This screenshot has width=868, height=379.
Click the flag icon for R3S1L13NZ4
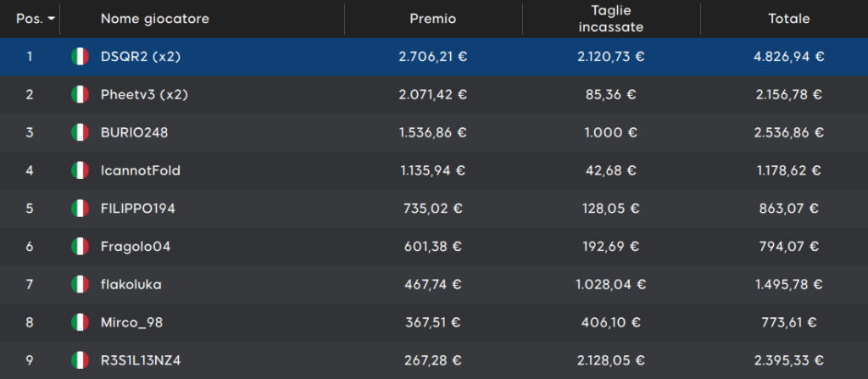coord(80,360)
